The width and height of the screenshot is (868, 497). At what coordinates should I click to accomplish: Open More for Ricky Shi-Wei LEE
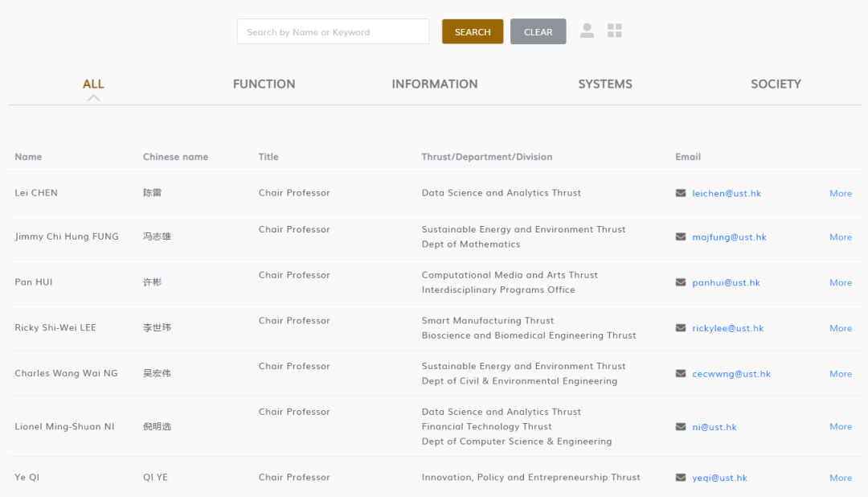[x=841, y=327]
